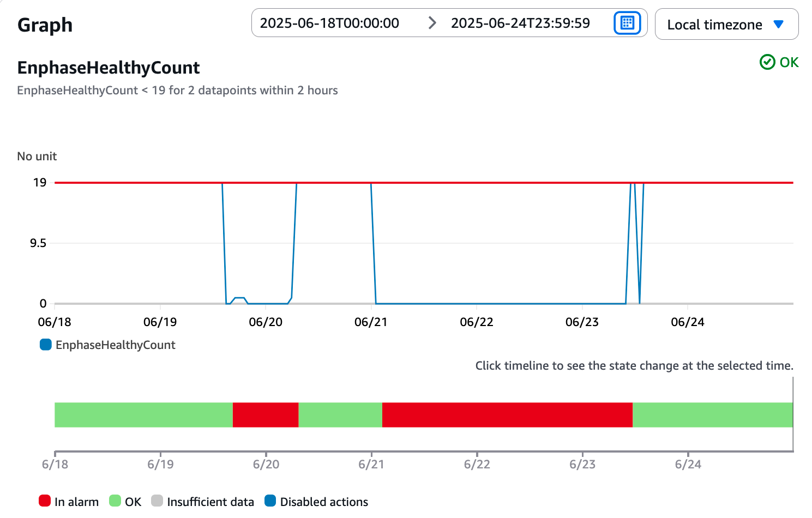Click the 06/19 chart x-axis label
812x518 pixels.
click(x=160, y=322)
